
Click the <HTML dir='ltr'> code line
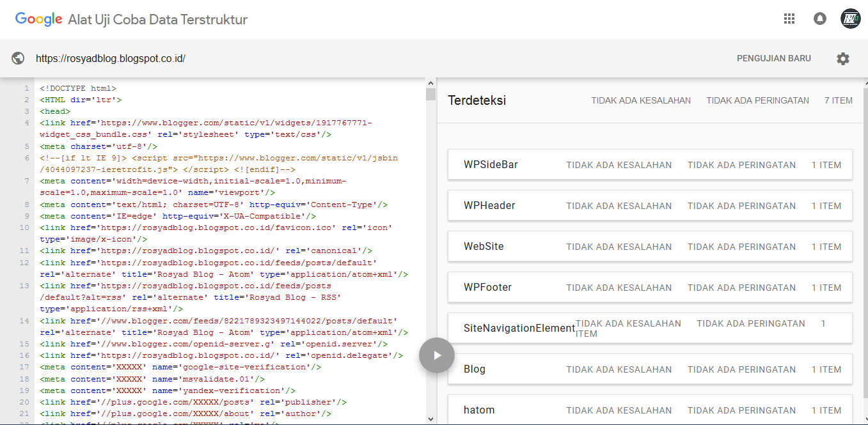(81, 100)
